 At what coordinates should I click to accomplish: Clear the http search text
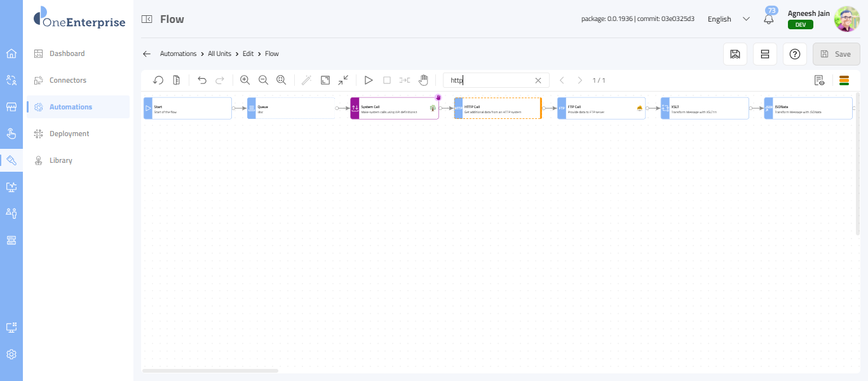pyautogui.click(x=538, y=80)
